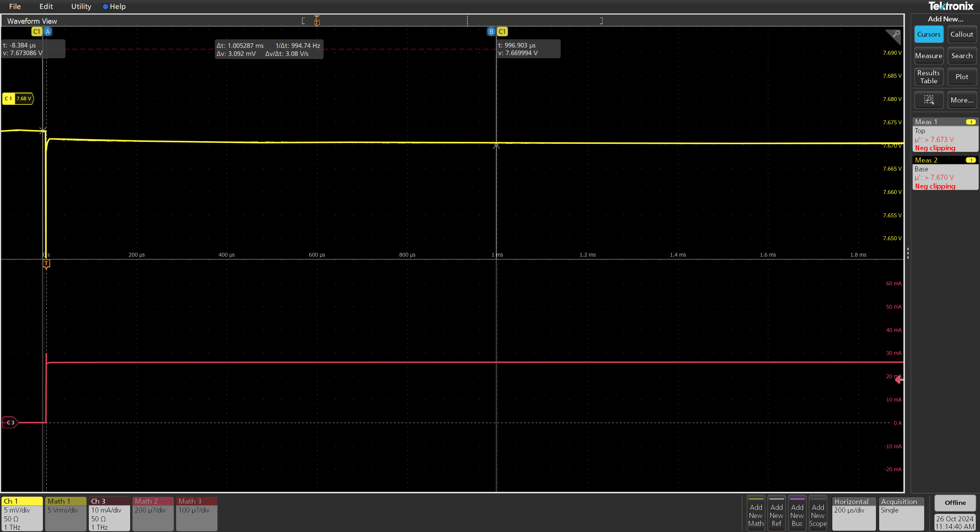Click the three-dot panel divider handle

[908, 253]
